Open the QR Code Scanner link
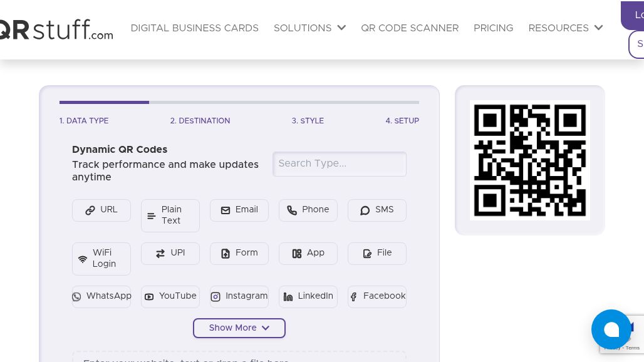Image resolution: width=644 pixels, height=362 pixels. click(410, 28)
